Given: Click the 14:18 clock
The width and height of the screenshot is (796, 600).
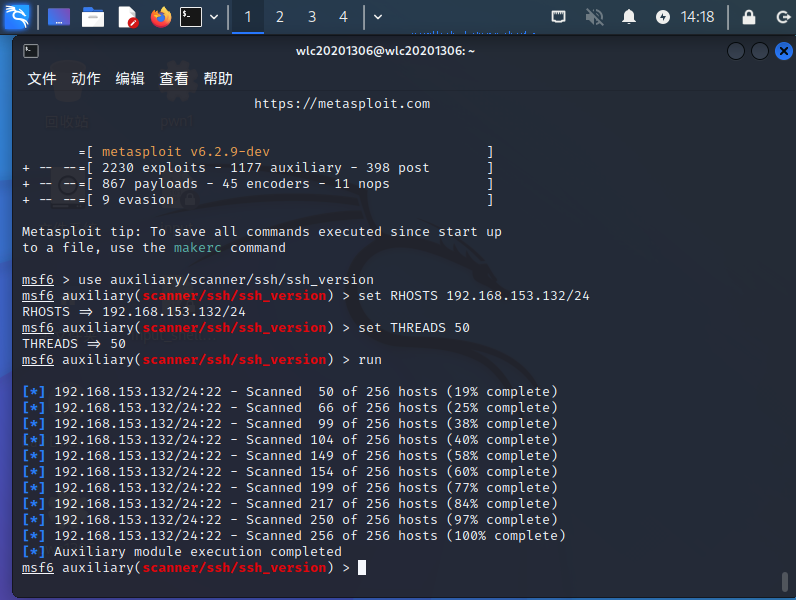Looking at the screenshot, I should click(697, 17).
